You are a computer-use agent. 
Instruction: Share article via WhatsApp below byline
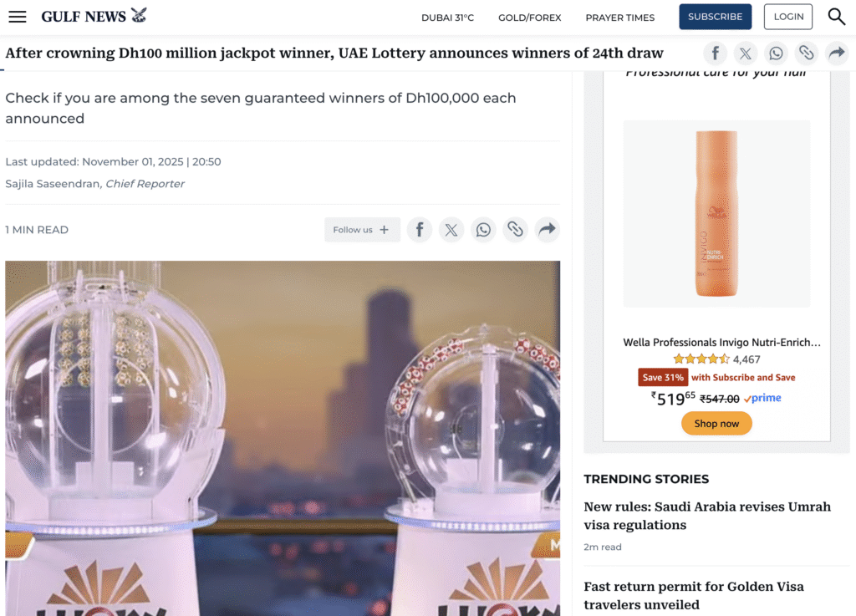pyautogui.click(x=483, y=230)
